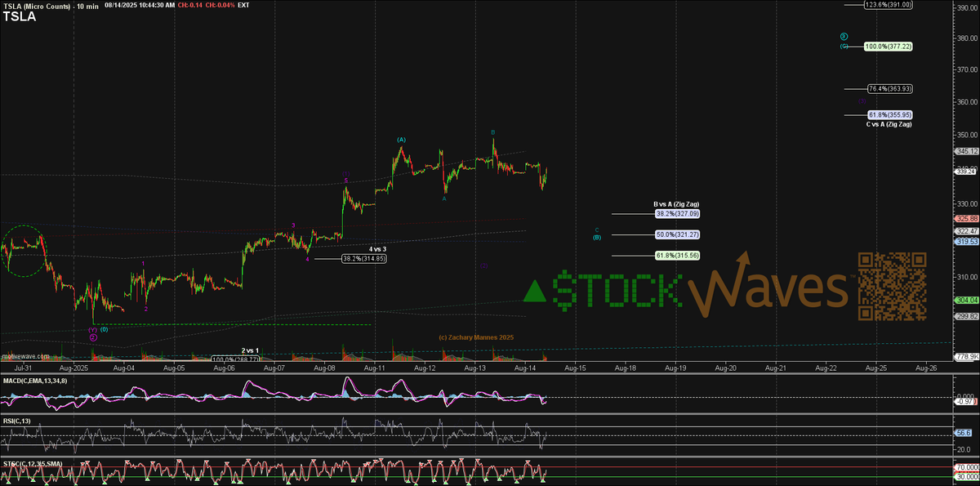Select the cyan (A) wave label
Screen dimensions: 980x486
click(401, 140)
